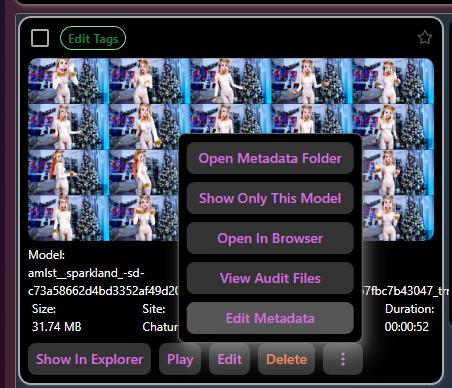The height and width of the screenshot is (388, 452).
Task: Click the Edit Tags button
Action: point(93,38)
